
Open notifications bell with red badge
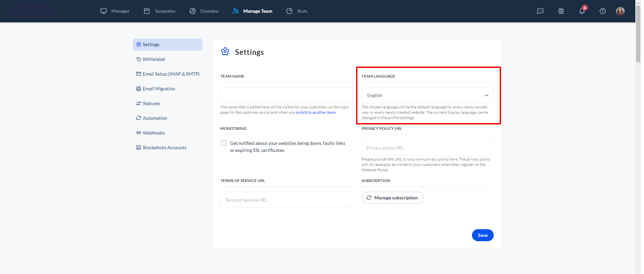(x=582, y=11)
